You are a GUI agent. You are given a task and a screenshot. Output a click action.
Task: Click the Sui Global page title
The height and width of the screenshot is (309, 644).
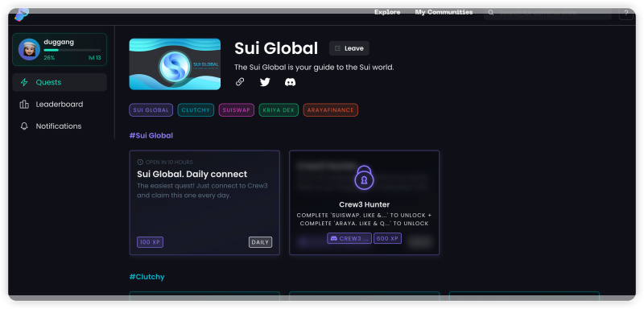coord(276,48)
